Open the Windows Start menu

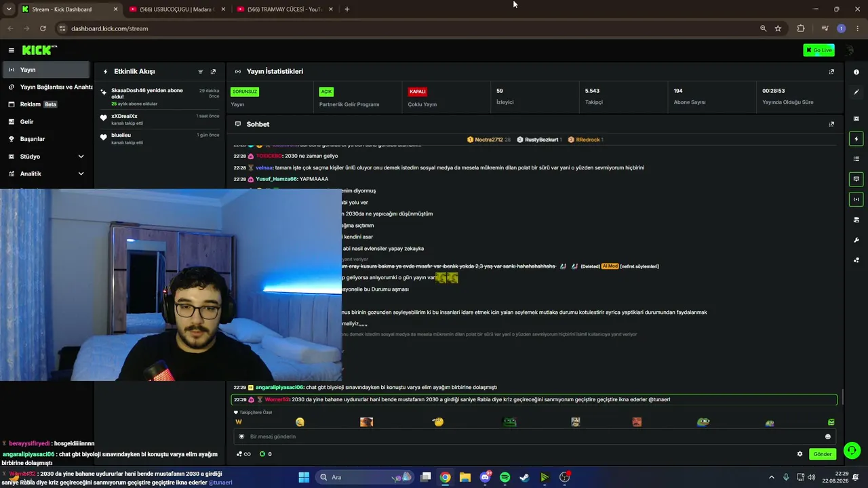coord(304,477)
